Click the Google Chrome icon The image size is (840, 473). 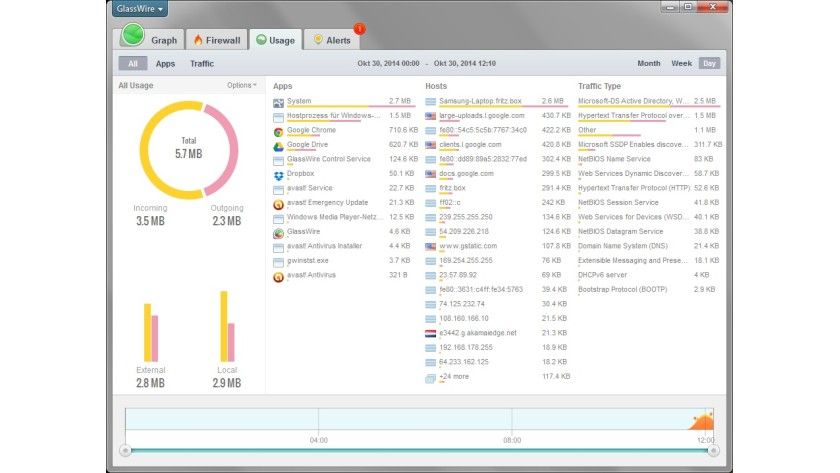tap(279, 131)
